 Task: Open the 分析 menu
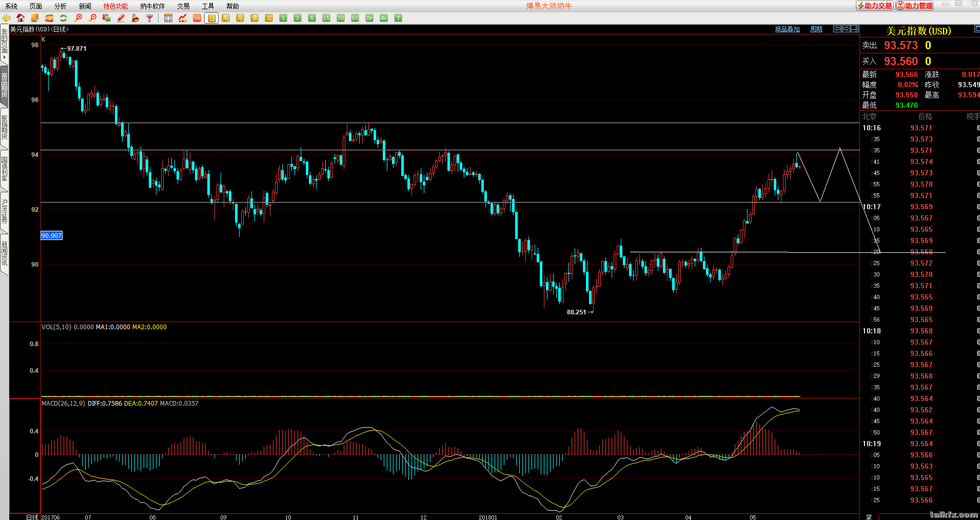click(61, 6)
